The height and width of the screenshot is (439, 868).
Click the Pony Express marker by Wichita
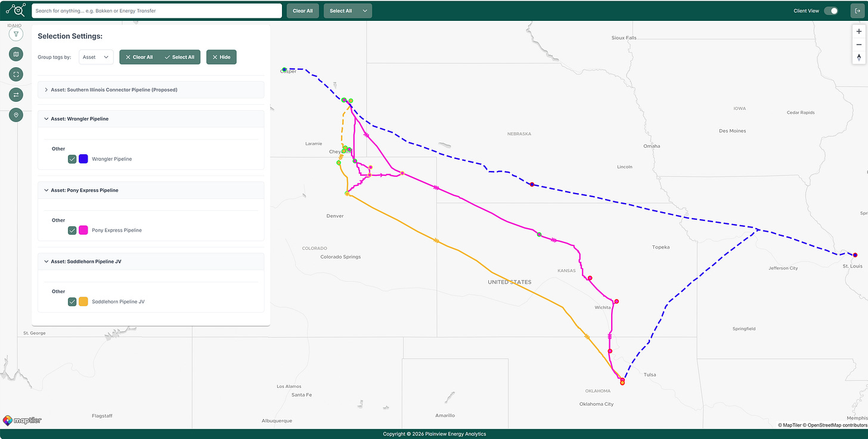click(x=616, y=301)
